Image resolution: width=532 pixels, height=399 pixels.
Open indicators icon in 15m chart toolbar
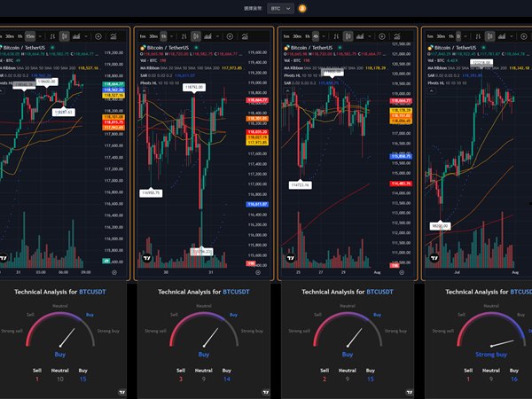pyautogui.click(x=113, y=36)
